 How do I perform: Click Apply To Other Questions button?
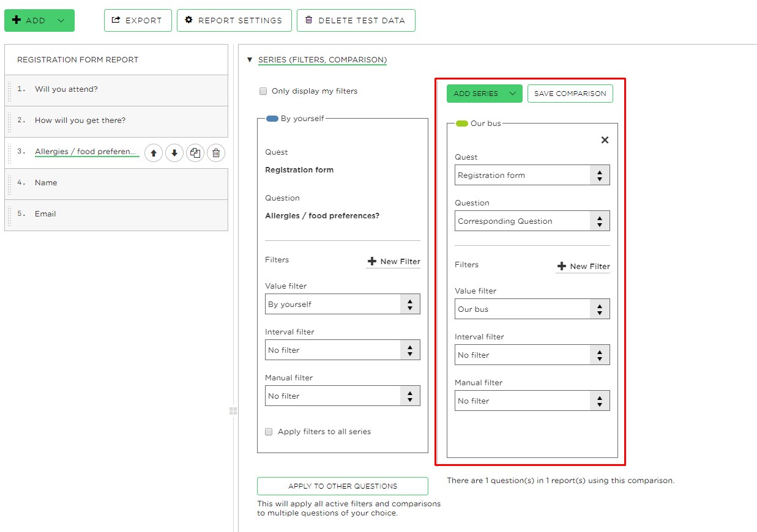pyautogui.click(x=343, y=486)
